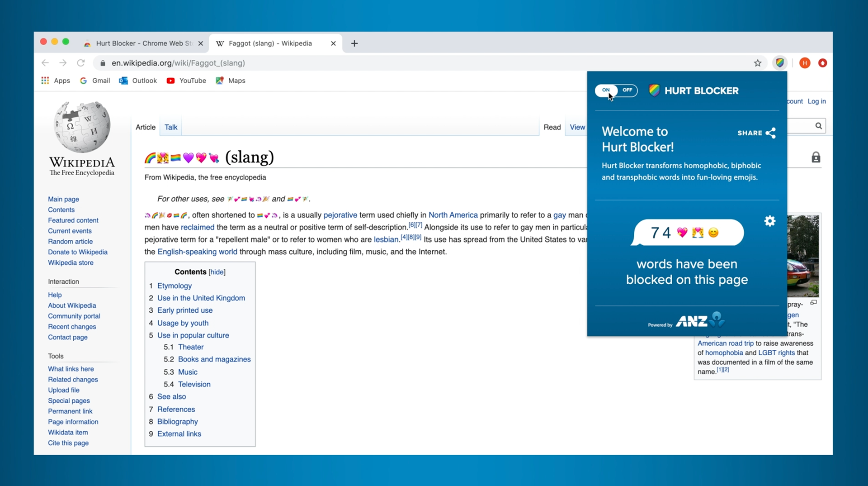Open Featured content link
Viewport: 868px width, 486px height.
coord(73,220)
